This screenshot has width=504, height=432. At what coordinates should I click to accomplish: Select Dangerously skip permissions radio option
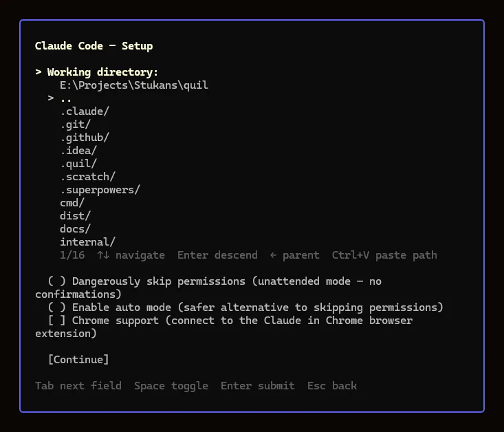click(x=56, y=281)
